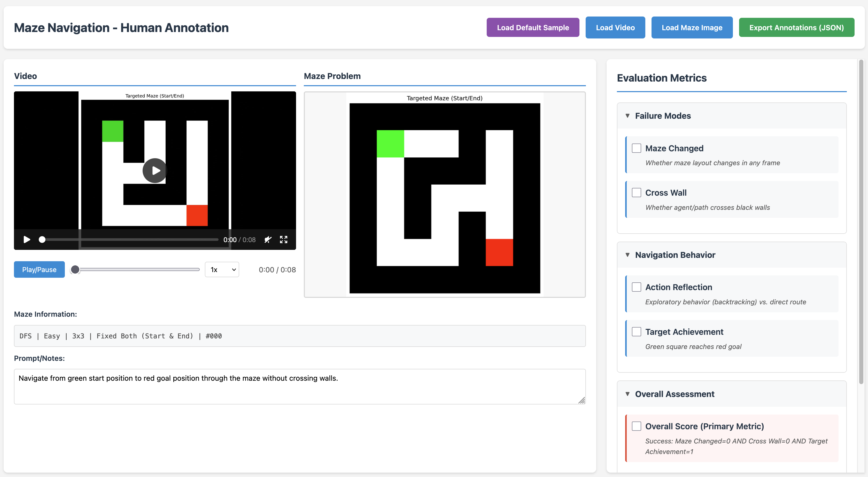This screenshot has width=868, height=477.
Task: Click the large center play overlay icon
Action: [x=155, y=171]
